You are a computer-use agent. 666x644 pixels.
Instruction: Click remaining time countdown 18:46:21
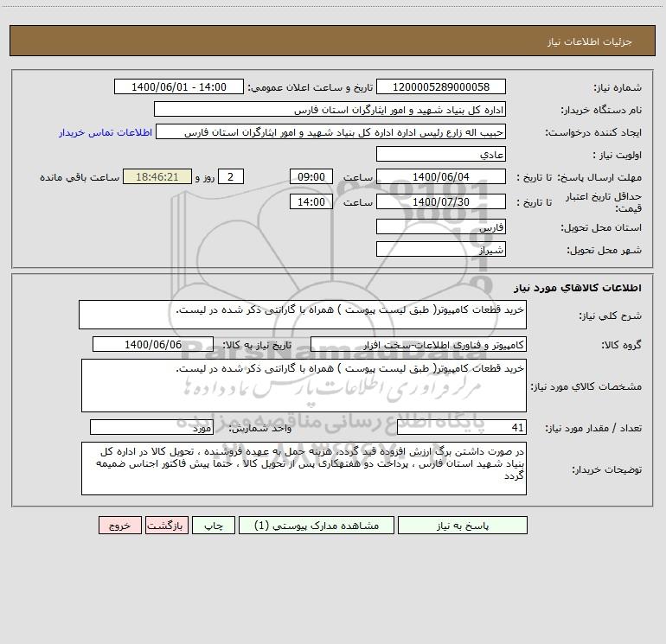pos(157,176)
